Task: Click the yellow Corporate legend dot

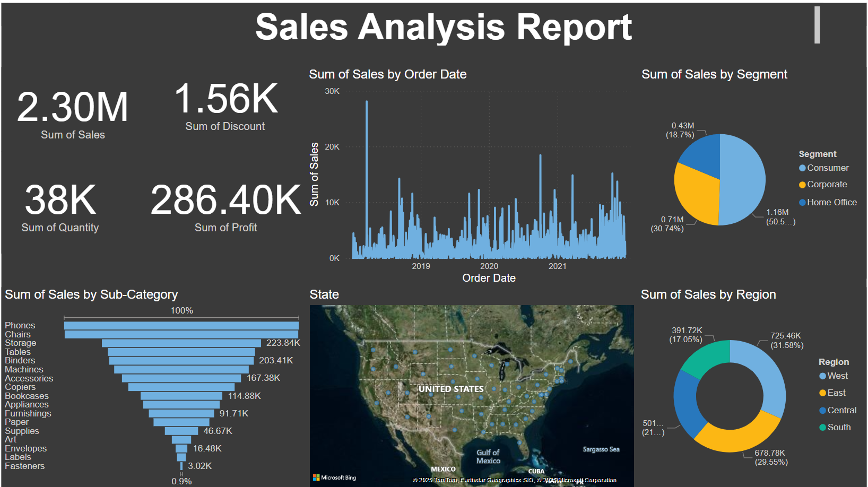Action: click(x=802, y=185)
